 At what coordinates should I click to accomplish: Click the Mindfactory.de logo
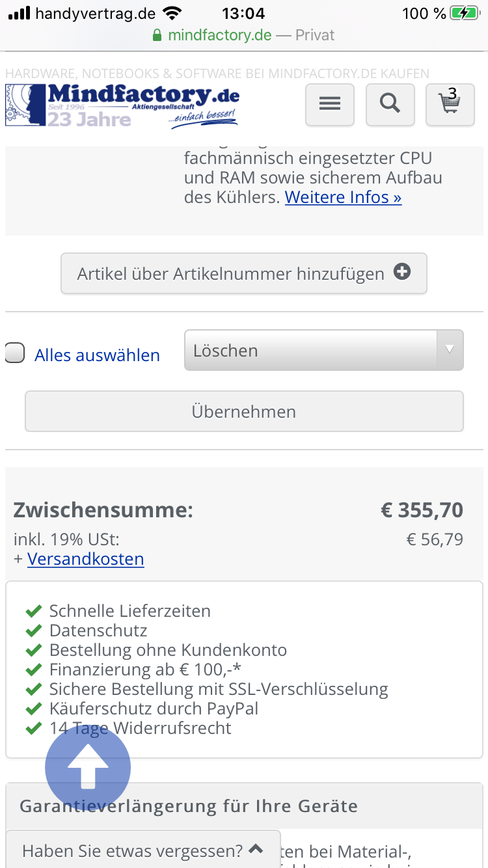(x=122, y=105)
